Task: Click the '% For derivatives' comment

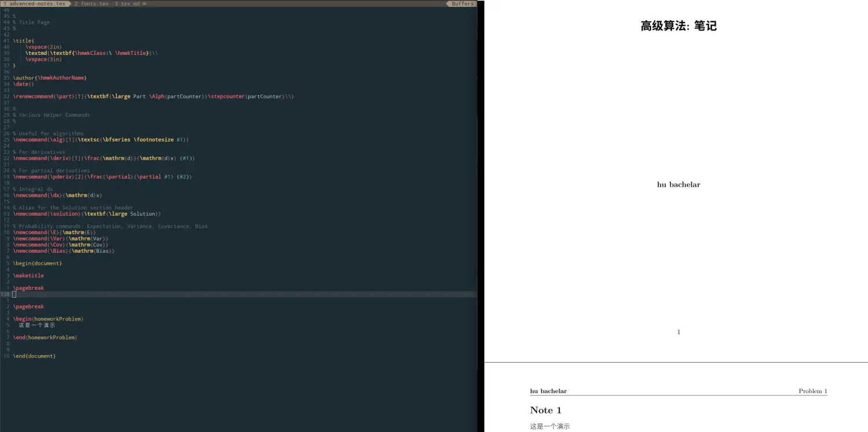Action: 39,152
